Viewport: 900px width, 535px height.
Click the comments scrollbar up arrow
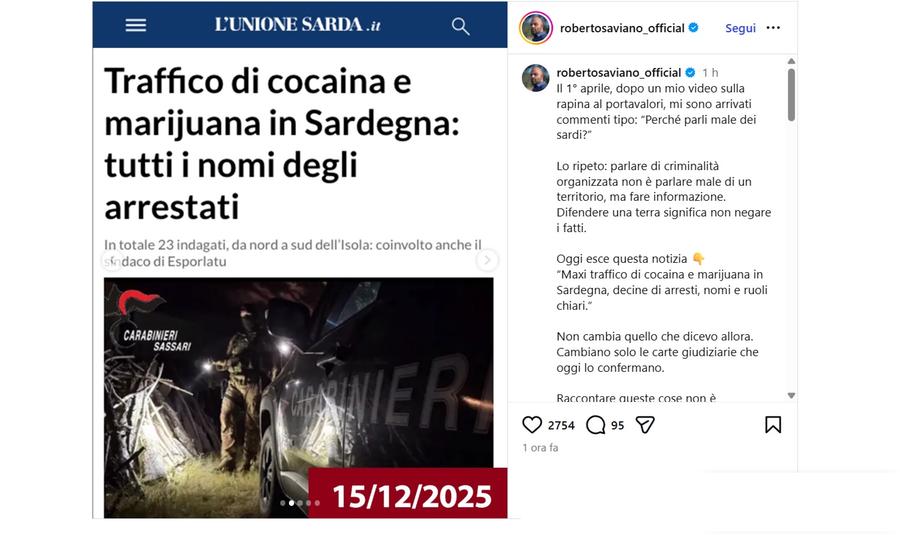click(792, 61)
